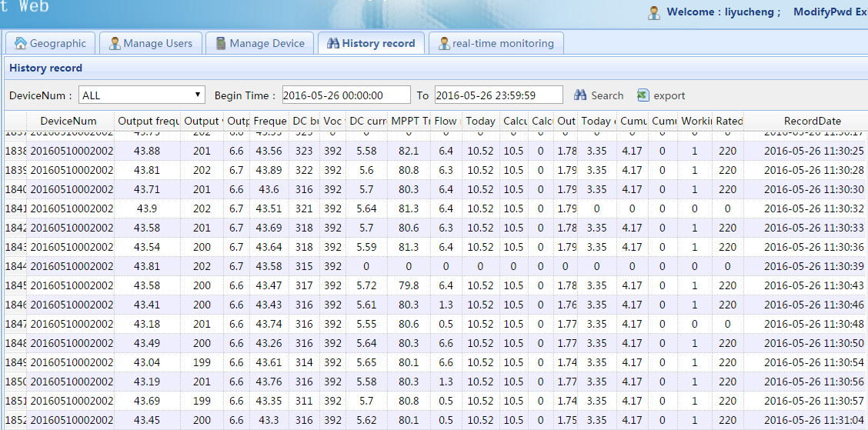Switch to the Manage Users tab

tap(151, 43)
